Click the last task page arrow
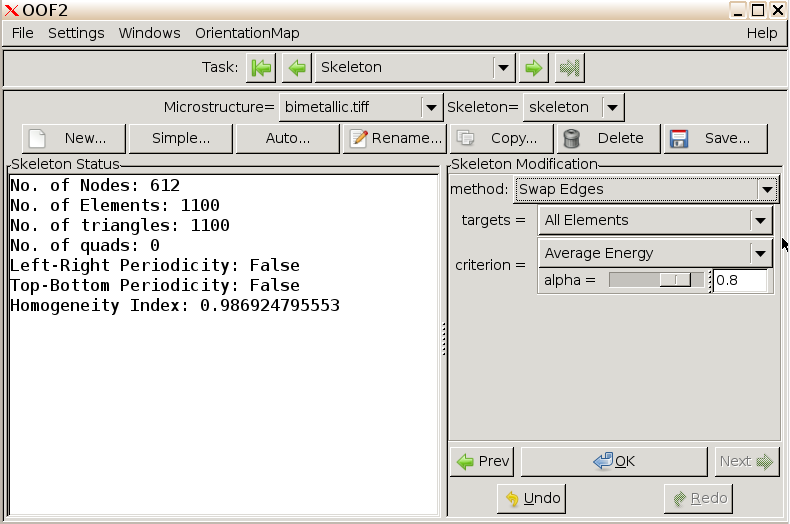 point(570,68)
